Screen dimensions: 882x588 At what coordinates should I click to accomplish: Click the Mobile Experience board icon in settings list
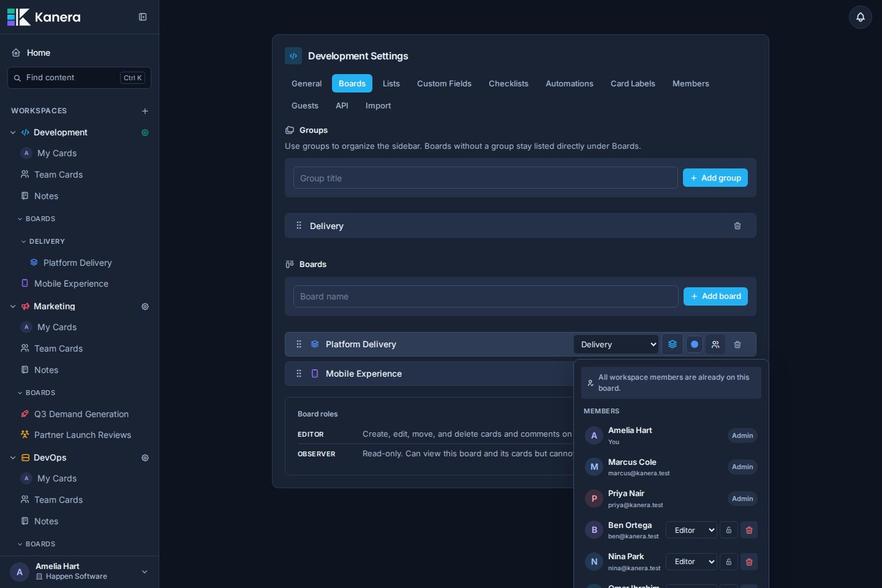[315, 374]
